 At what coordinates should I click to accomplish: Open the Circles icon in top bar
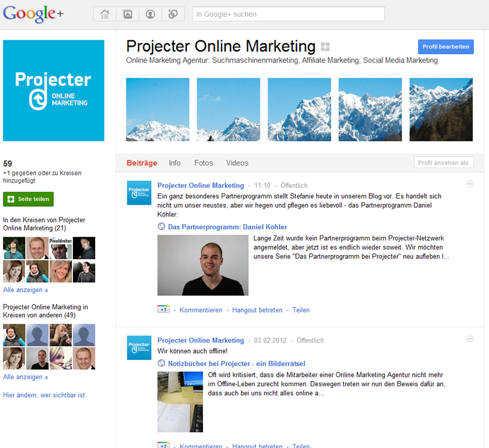[x=173, y=14]
